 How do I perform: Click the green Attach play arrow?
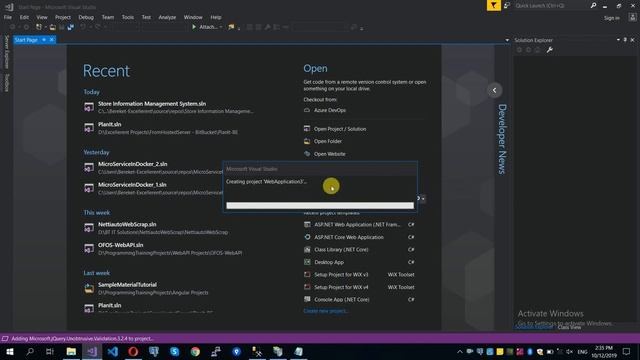tap(194, 27)
